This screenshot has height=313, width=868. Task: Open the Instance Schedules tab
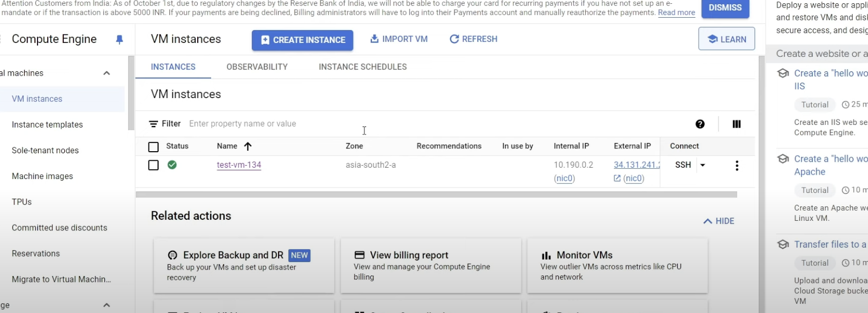pos(362,67)
